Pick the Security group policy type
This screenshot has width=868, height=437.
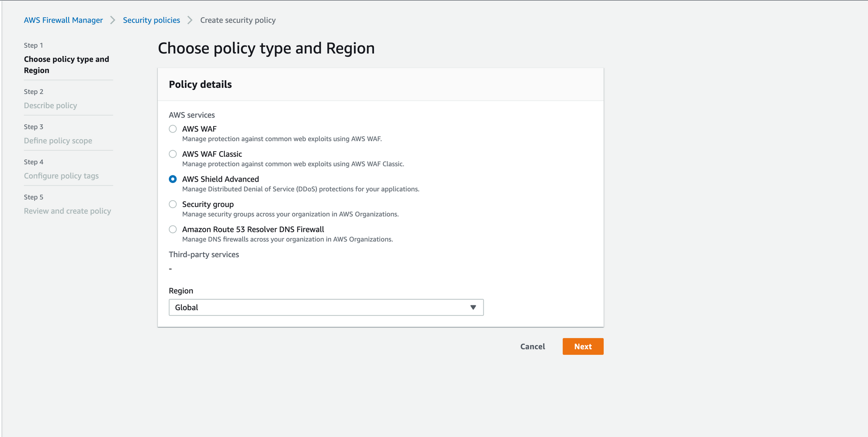point(173,205)
